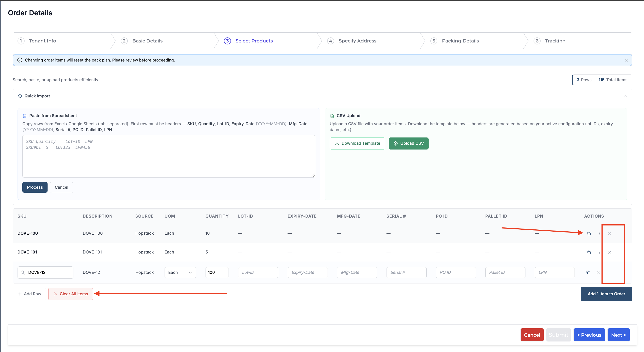Click Download Template button
The image size is (644, 352).
pos(357,143)
